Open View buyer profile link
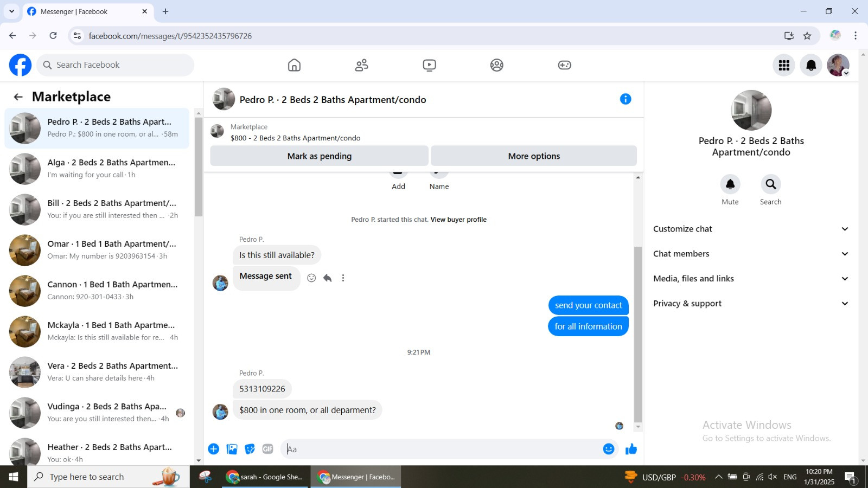Viewport: 868px width, 488px height. pos(458,220)
